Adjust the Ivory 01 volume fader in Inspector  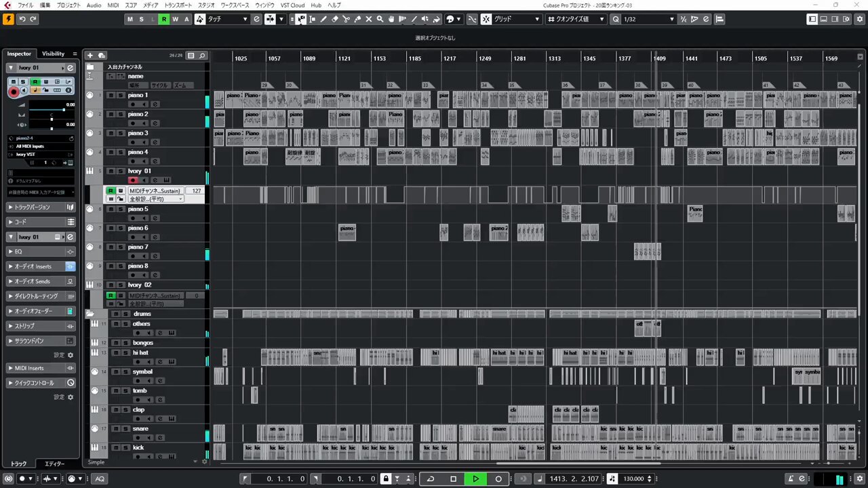(52, 109)
